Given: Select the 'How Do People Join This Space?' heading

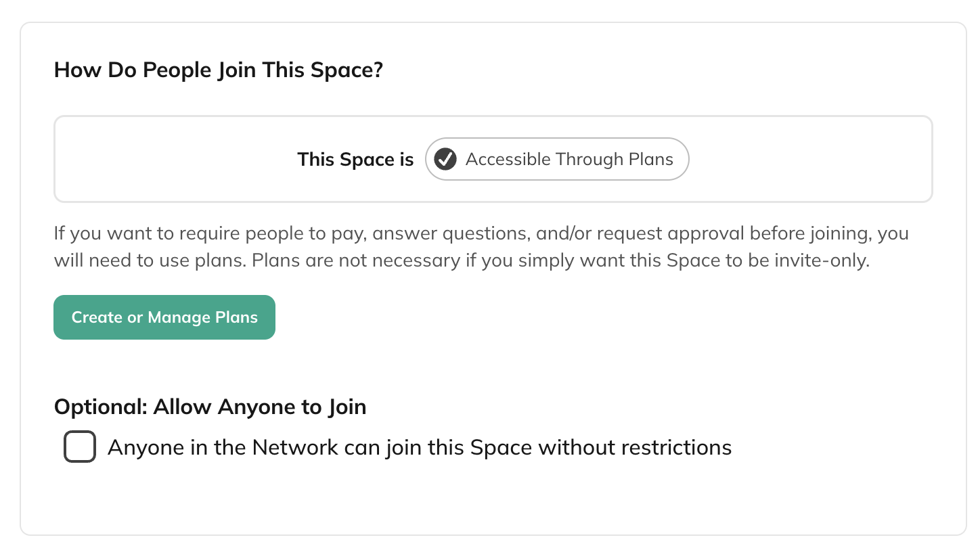Looking at the screenshot, I should click(218, 69).
